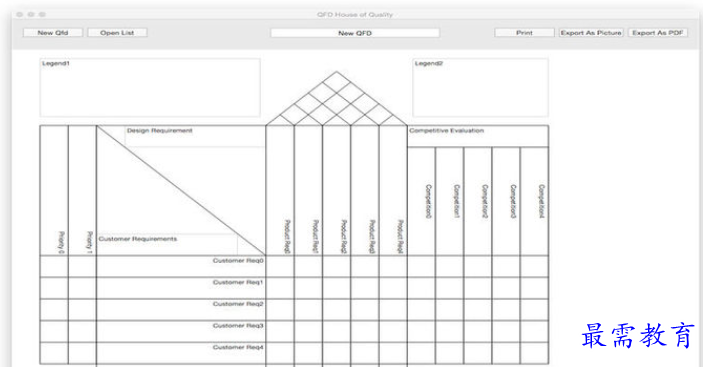Image resolution: width=703 pixels, height=367 pixels.
Task: Select the Competitor1 column header
Action: pyautogui.click(x=450, y=201)
